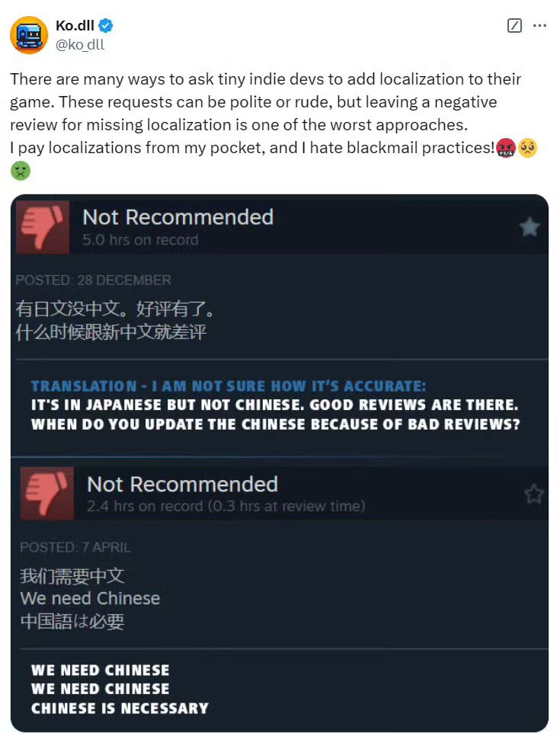Click the Ko.dll display name
560x733 pixels.
pos(75,26)
